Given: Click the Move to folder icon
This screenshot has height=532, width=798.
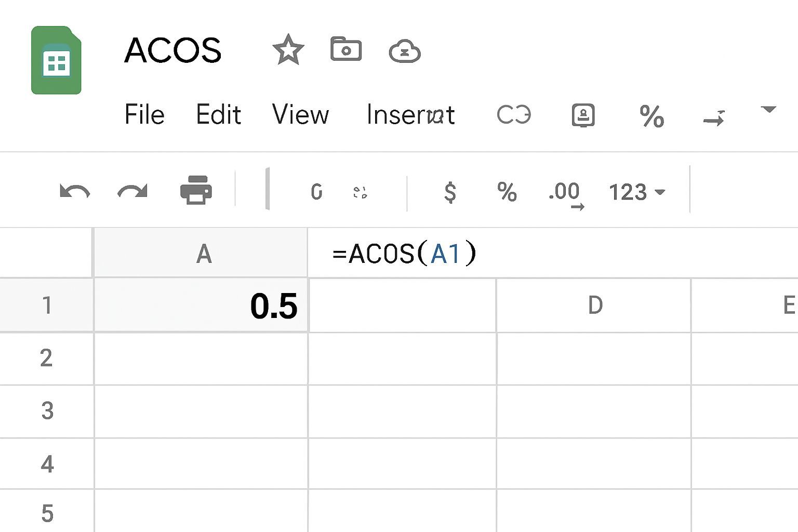Looking at the screenshot, I should pyautogui.click(x=345, y=49).
